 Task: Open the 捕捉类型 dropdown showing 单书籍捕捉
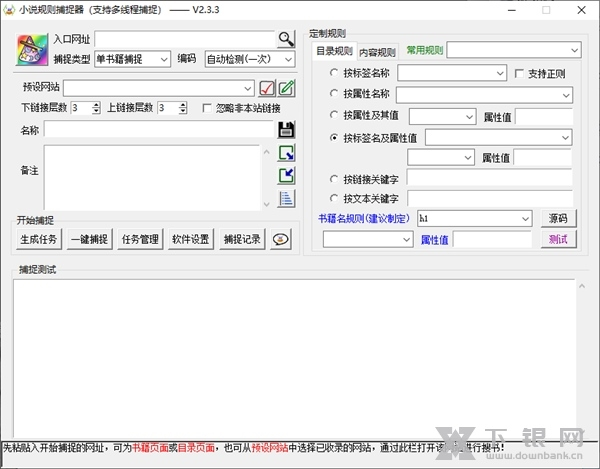132,59
